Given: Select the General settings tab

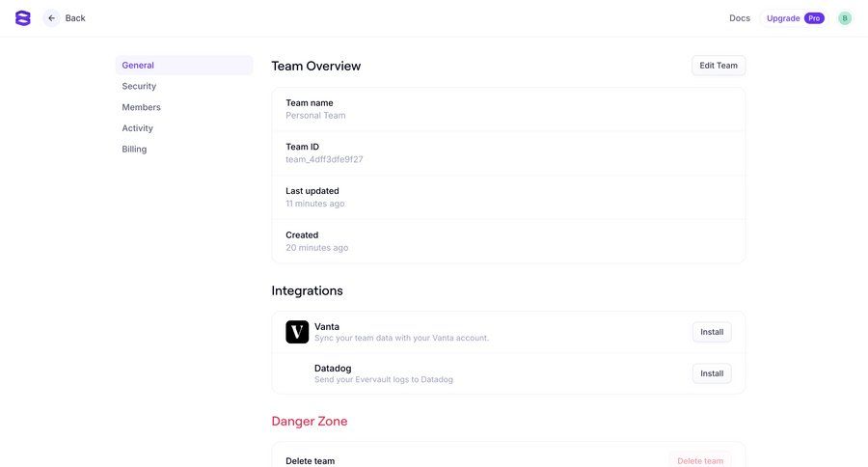Looking at the screenshot, I should (x=138, y=66).
